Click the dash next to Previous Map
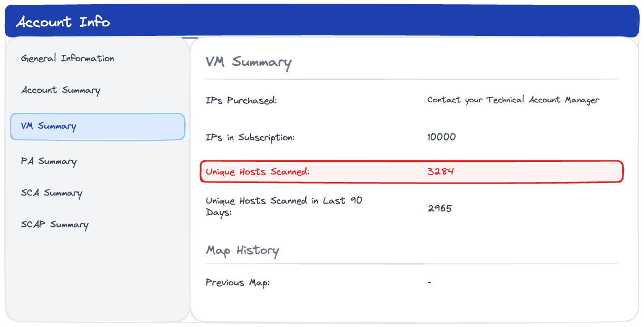Screen dimensions: 644x327 (x=429, y=283)
